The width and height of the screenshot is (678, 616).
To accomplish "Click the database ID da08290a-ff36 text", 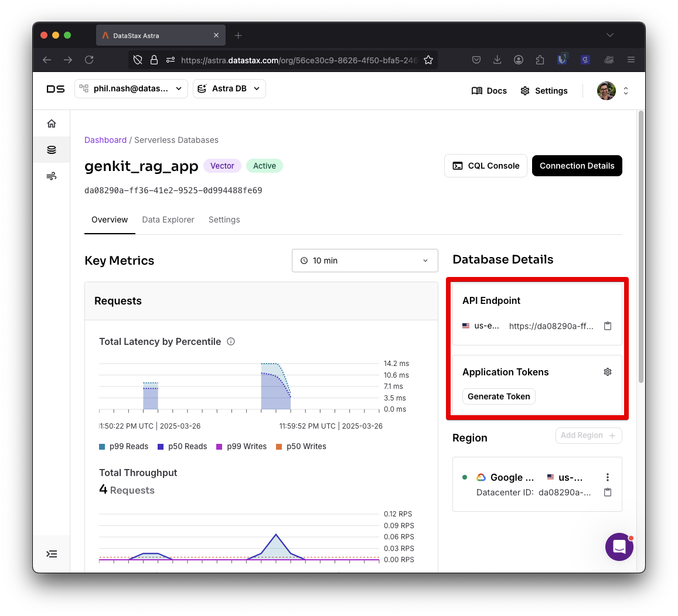I will click(x=173, y=190).
